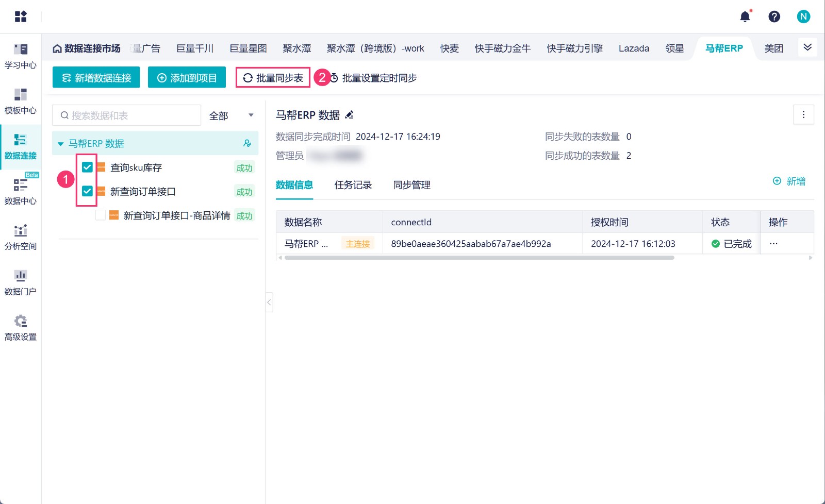The image size is (825, 504).
Task: Switch to the 聚水潭 tab
Action: point(297,48)
